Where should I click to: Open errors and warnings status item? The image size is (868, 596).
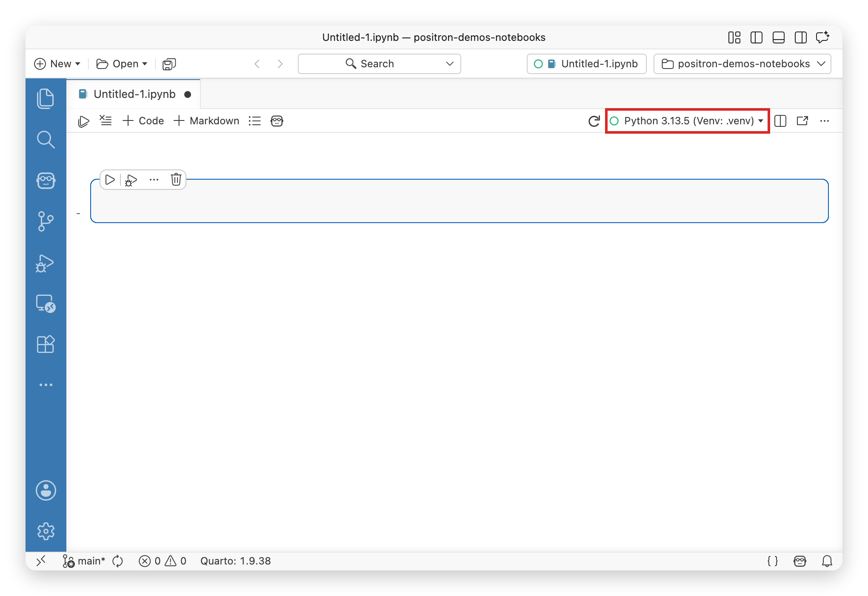pyautogui.click(x=163, y=561)
